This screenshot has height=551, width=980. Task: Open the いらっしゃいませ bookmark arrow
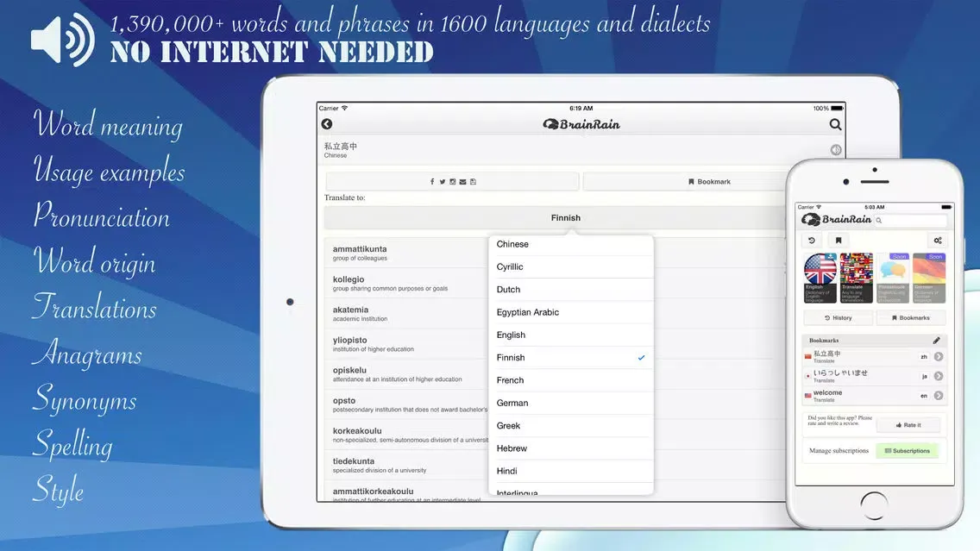pyautogui.click(x=938, y=376)
